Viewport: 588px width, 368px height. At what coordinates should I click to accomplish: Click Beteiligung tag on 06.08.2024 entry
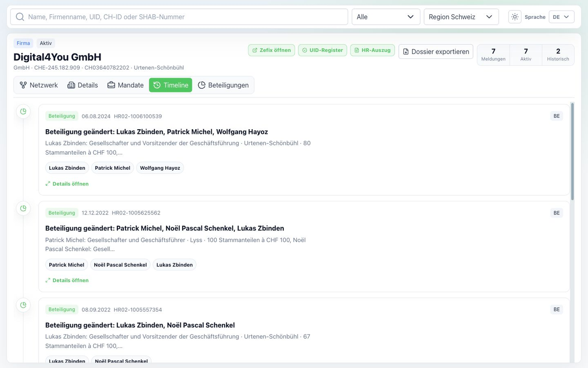(62, 116)
